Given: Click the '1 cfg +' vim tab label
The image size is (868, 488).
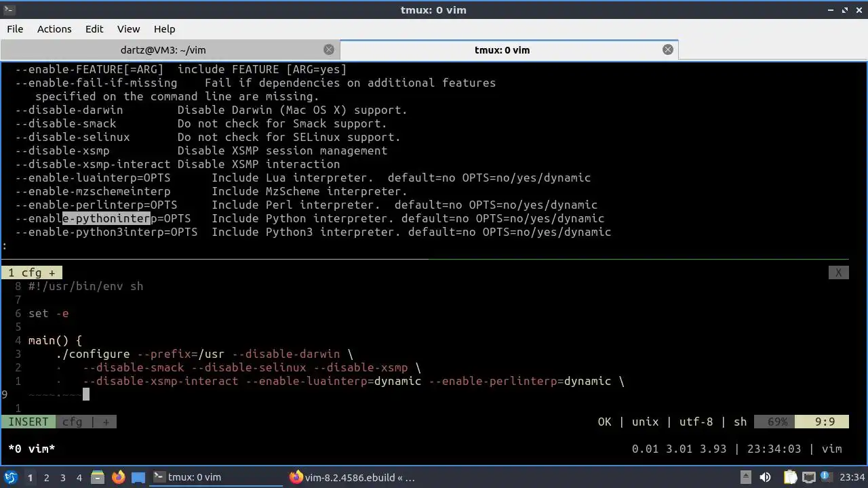Looking at the screenshot, I should click(32, 272).
